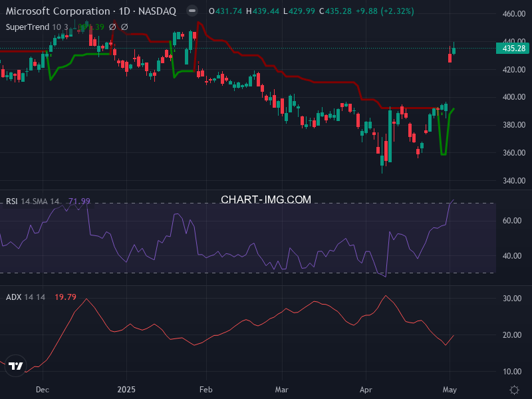Click the 420.00 price axis label
The image size is (532, 399).
click(514, 70)
